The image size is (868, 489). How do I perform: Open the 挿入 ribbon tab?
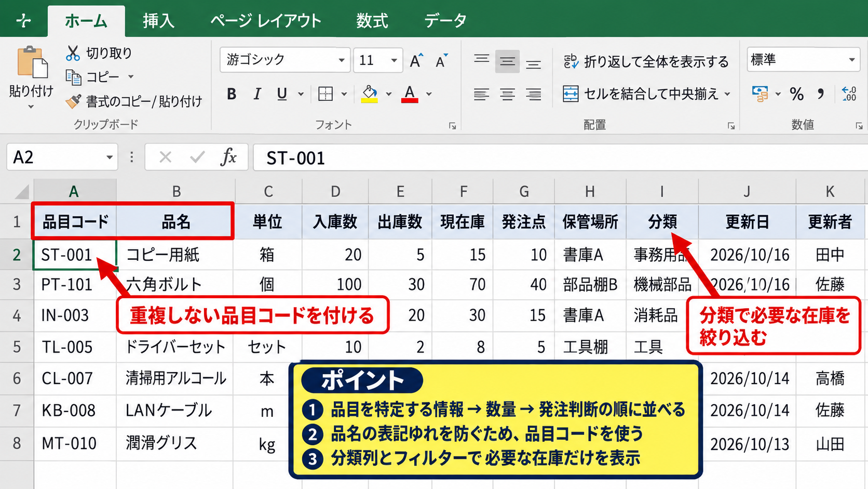pos(158,21)
